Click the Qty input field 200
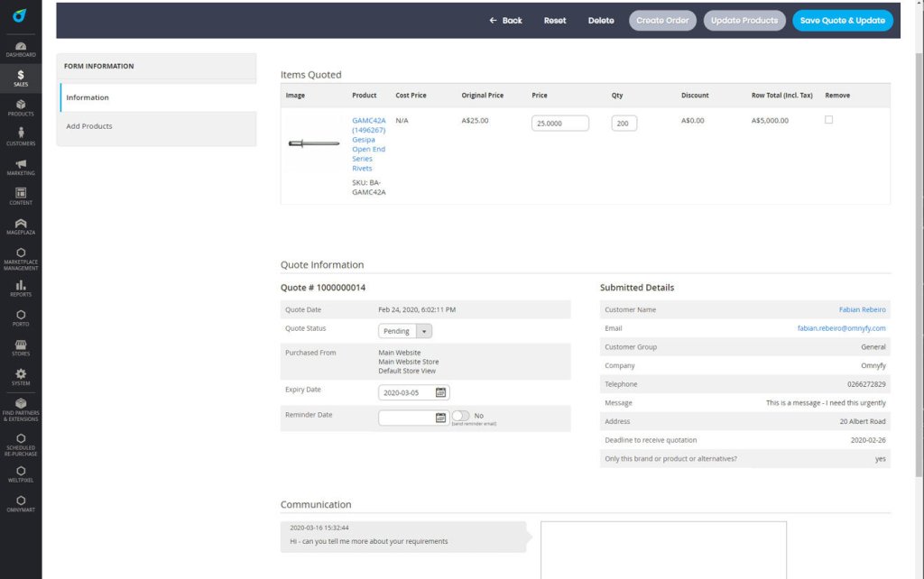The width and height of the screenshot is (924, 579). pyautogui.click(x=624, y=123)
